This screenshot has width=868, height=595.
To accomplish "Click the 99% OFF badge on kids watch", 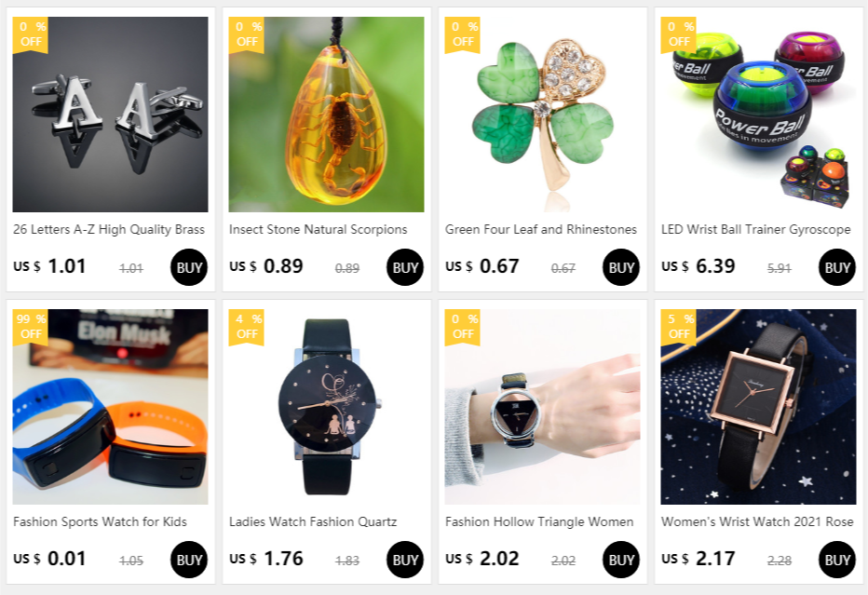I will [x=31, y=328].
